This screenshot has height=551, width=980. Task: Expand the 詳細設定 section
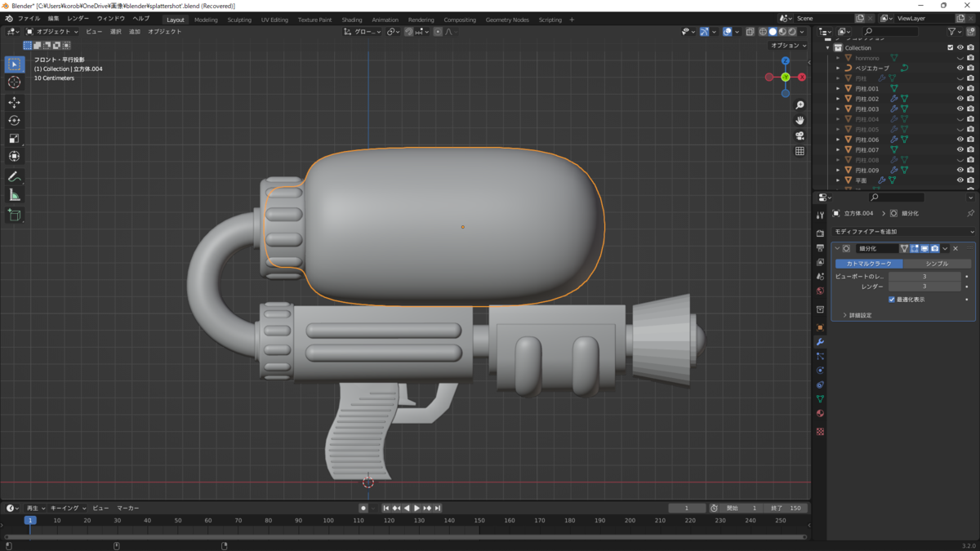(857, 315)
